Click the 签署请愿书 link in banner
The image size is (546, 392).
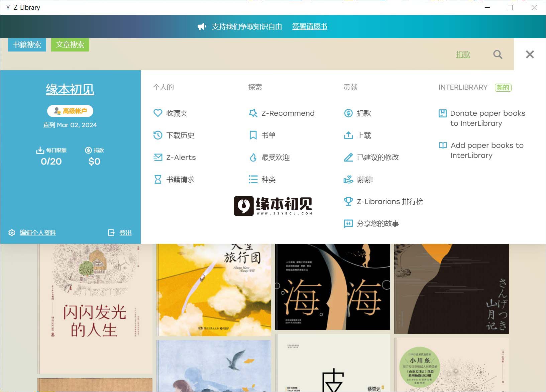pos(310,26)
